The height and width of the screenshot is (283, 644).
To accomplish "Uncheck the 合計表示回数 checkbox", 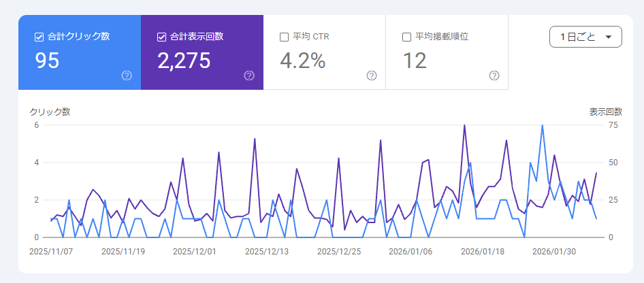I will click(161, 37).
